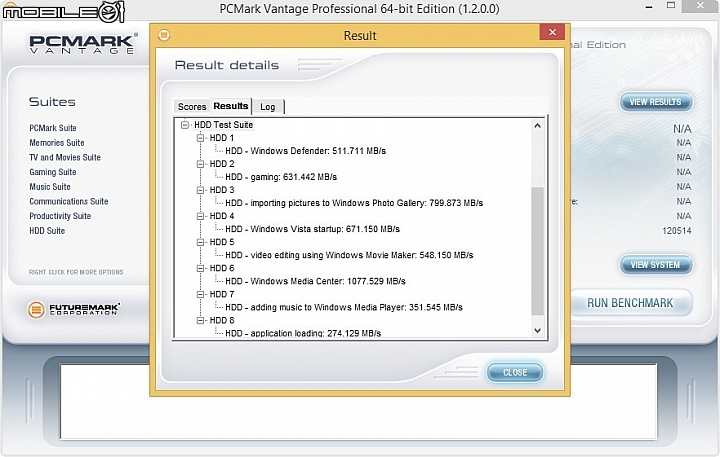Select 'Windows Vista startup: 671.150 MB/s' row
720x457 pixels.
click(312, 229)
